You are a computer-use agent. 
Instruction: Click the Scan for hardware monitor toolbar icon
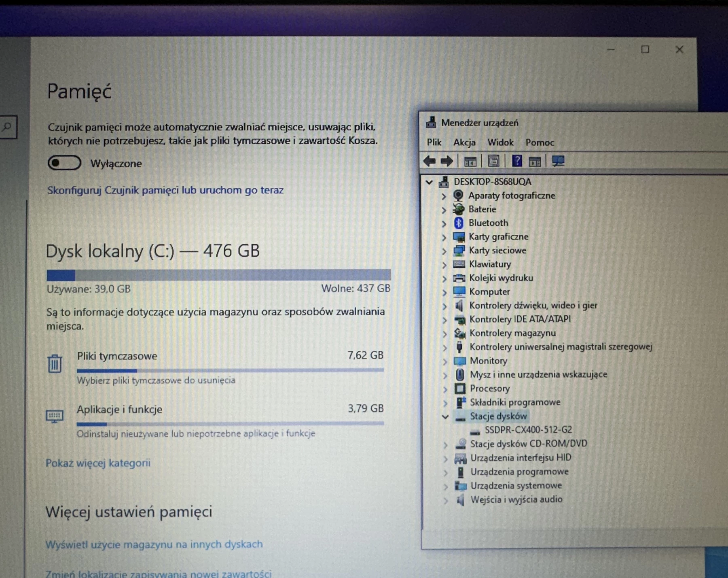pos(558,161)
